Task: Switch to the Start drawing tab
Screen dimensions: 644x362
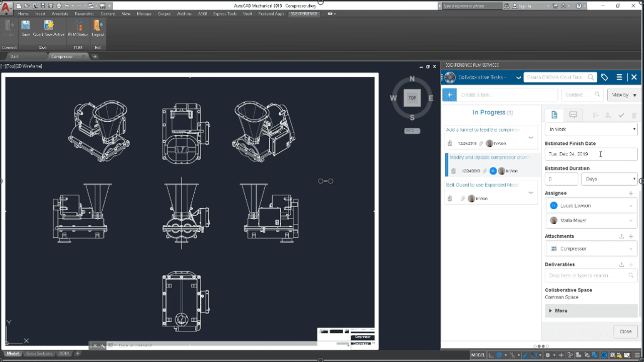Action: (x=15, y=56)
